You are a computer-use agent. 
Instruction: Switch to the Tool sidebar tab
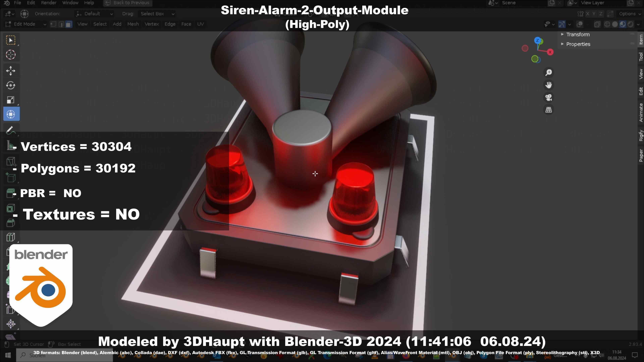click(641, 57)
